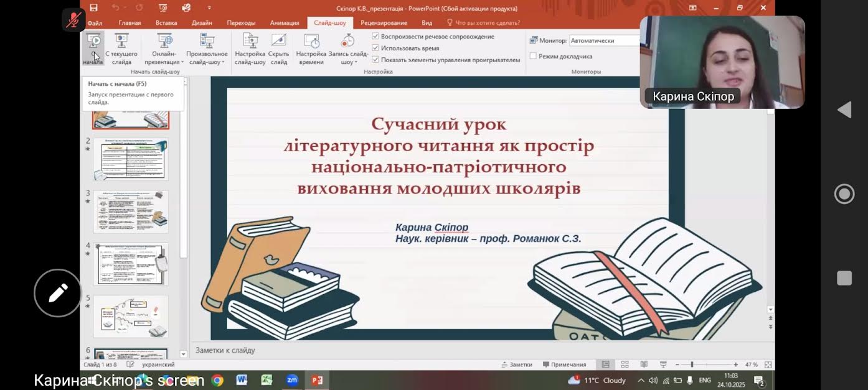Open Slide Sorter view in status bar
The width and height of the screenshot is (868, 390).
625,364
